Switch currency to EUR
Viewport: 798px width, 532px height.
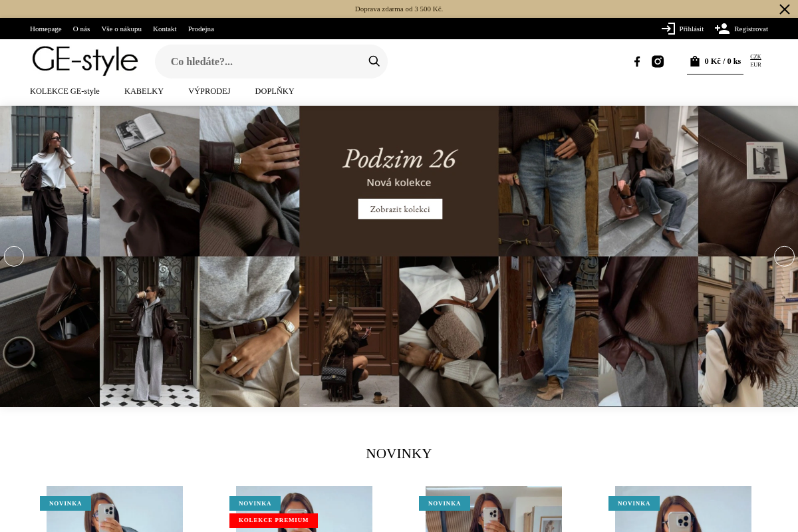tap(755, 65)
